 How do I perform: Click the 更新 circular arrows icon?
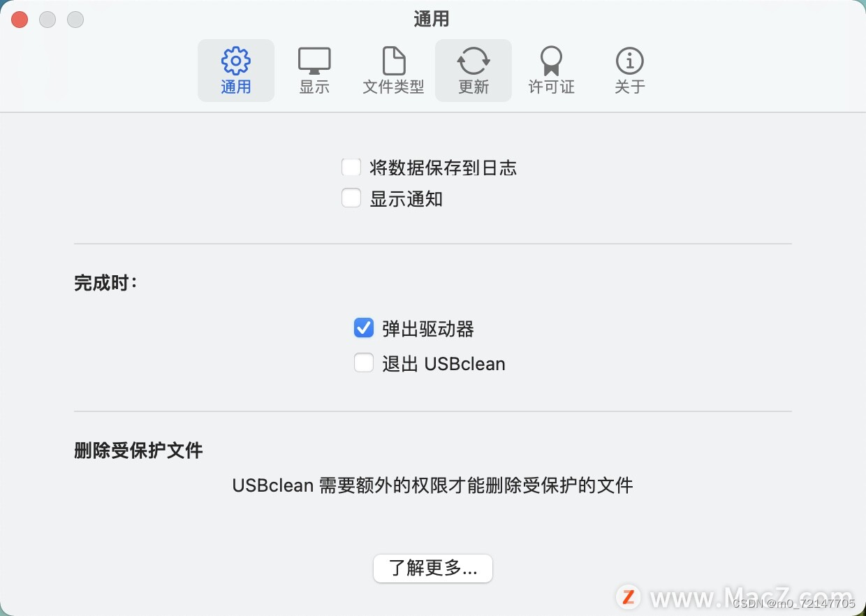click(474, 61)
